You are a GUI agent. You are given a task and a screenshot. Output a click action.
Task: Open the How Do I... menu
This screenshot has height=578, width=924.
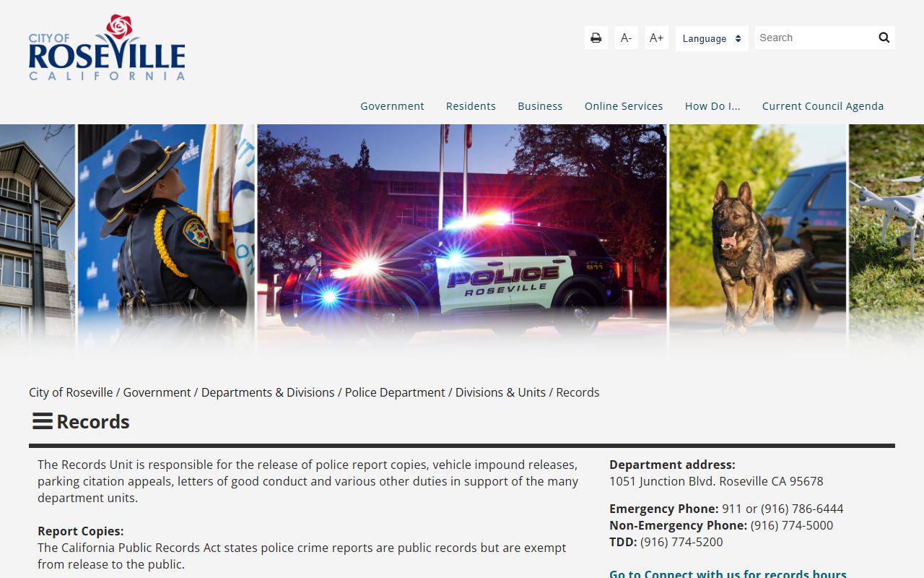[712, 106]
